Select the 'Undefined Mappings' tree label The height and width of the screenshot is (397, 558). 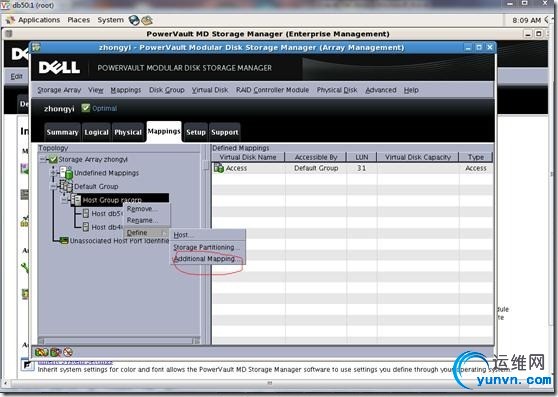click(106, 173)
